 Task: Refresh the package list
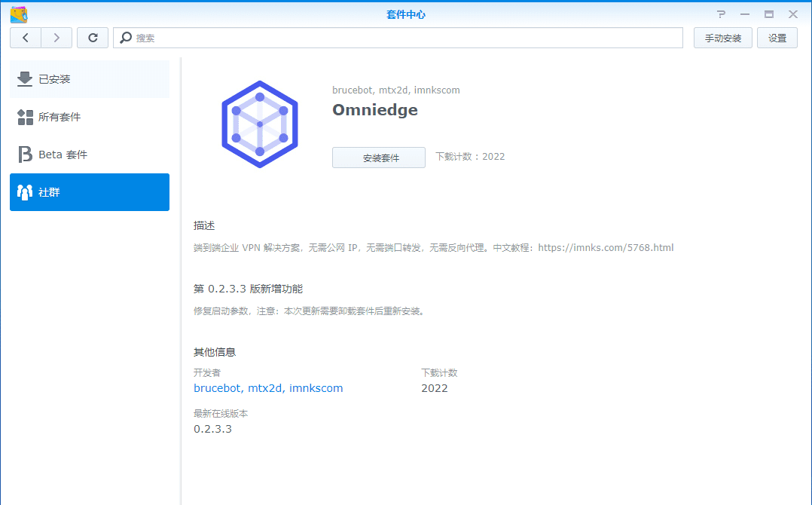coord(93,38)
